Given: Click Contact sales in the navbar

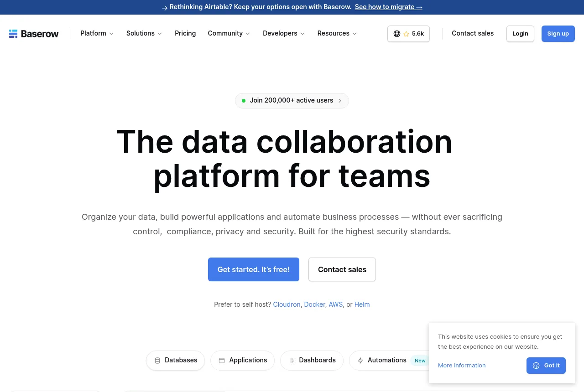Looking at the screenshot, I should (x=473, y=33).
